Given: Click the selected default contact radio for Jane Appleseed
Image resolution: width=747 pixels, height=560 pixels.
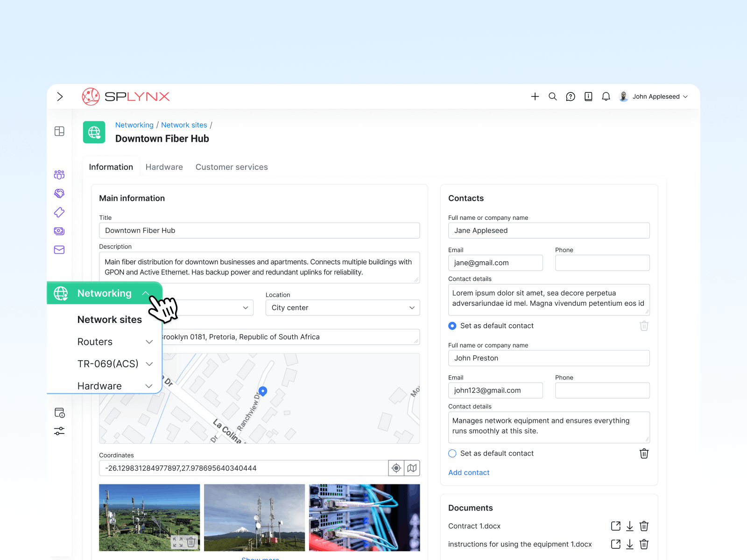Looking at the screenshot, I should (x=452, y=326).
